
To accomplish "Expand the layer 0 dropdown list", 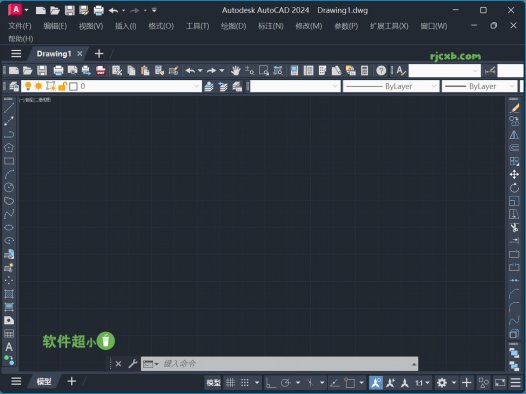I will coord(196,87).
